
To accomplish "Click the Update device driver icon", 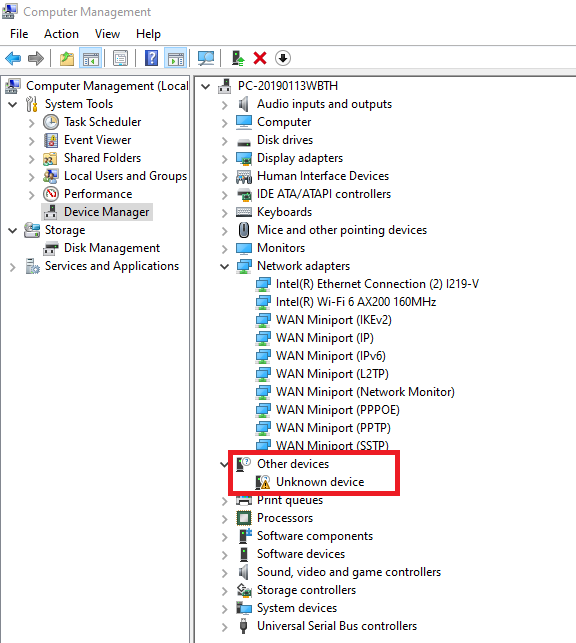I will [238, 58].
